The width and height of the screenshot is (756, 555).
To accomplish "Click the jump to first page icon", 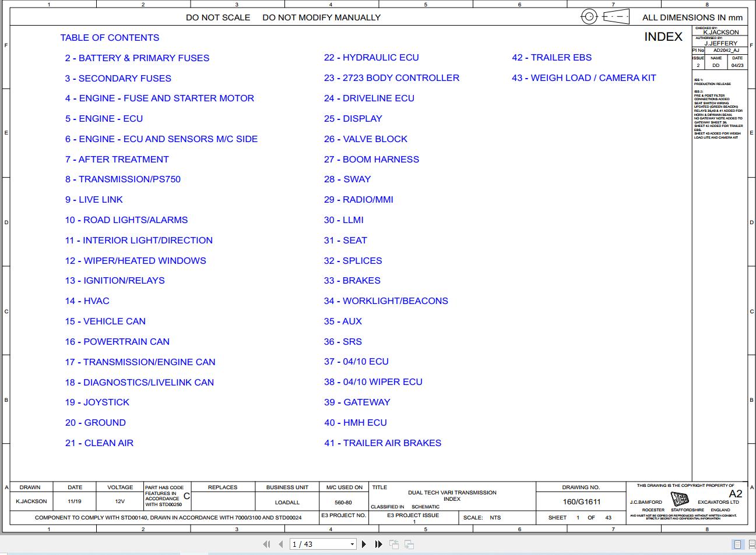I will pyautogui.click(x=267, y=544).
